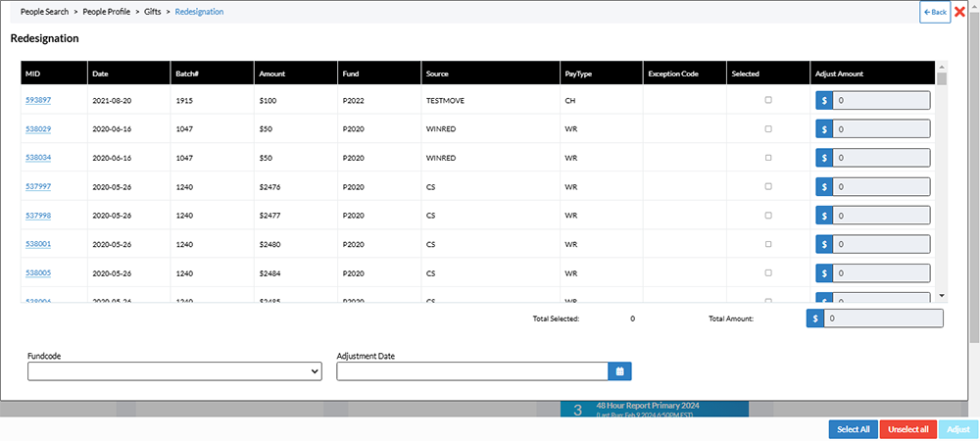Click the dollar icon beside Total Amount
Screen dimensions: 980x441
click(x=815, y=318)
